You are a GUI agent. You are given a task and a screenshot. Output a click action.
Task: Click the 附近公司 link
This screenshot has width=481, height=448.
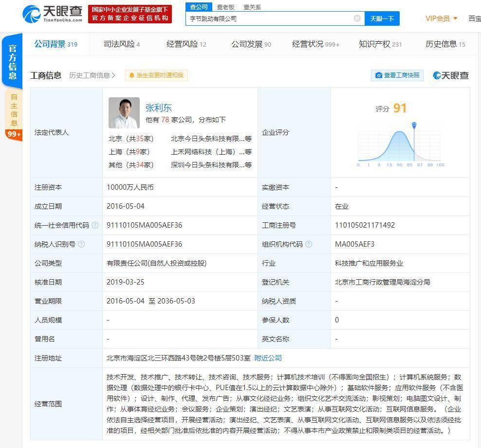[x=268, y=358]
